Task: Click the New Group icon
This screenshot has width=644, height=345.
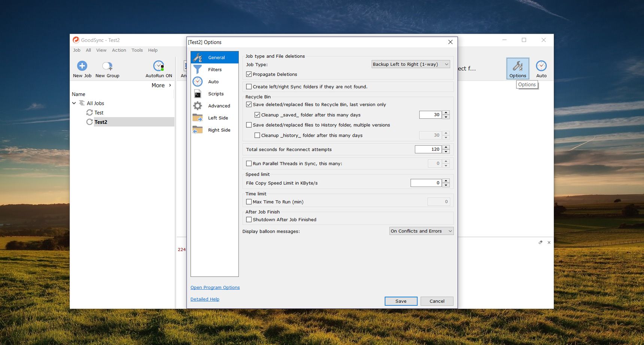Action: [107, 66]
